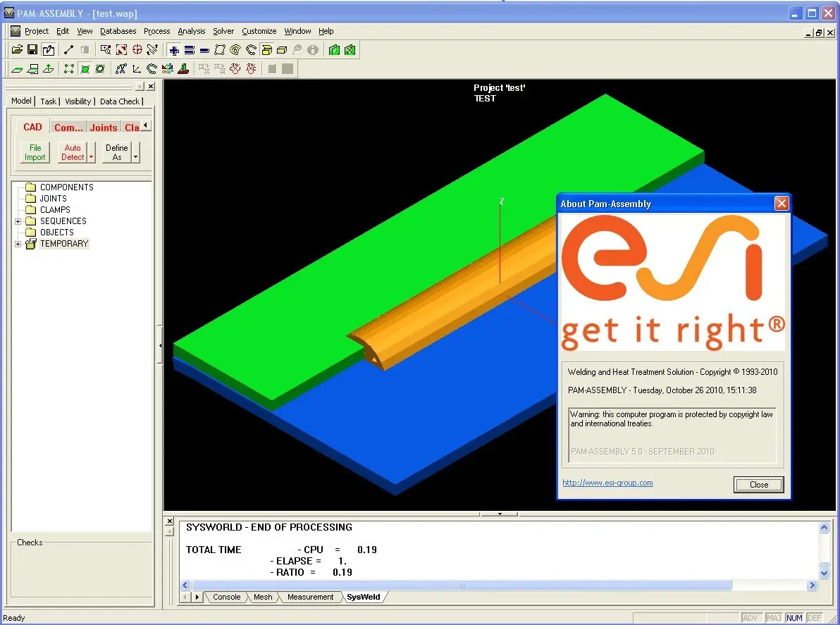This screenshot has width=840, height=625.
Task: Select the OBJECTS folder in tree
Action: click(57, 233)
